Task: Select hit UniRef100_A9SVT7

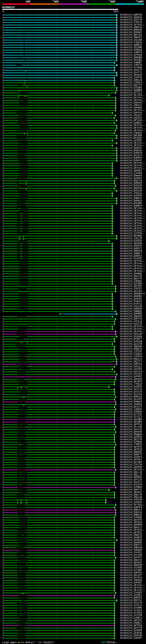Action: 131,70
